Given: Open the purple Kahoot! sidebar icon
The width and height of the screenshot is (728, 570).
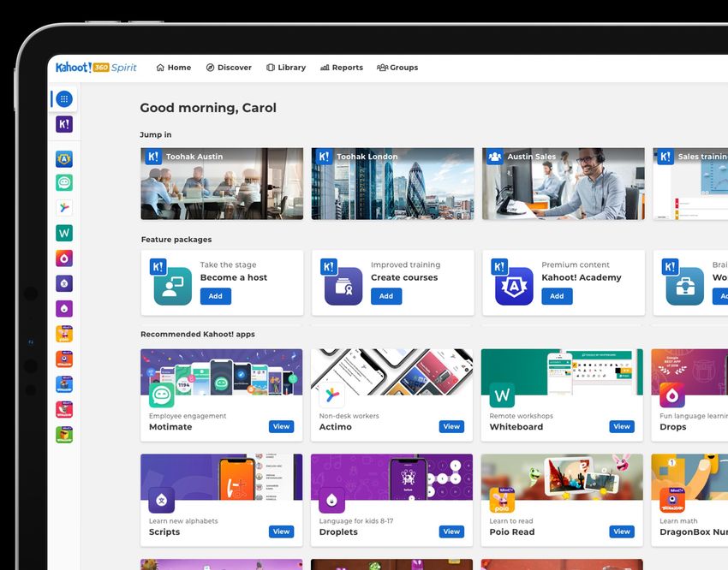Looking at the screenshot, I should (64, 124).
